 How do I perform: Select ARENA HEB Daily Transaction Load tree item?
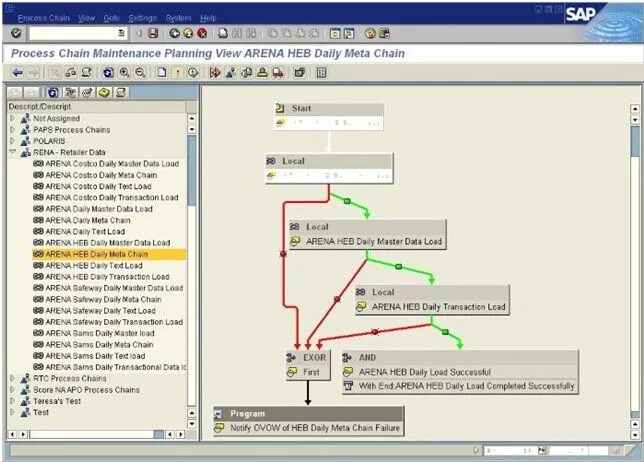pos(107,277)
